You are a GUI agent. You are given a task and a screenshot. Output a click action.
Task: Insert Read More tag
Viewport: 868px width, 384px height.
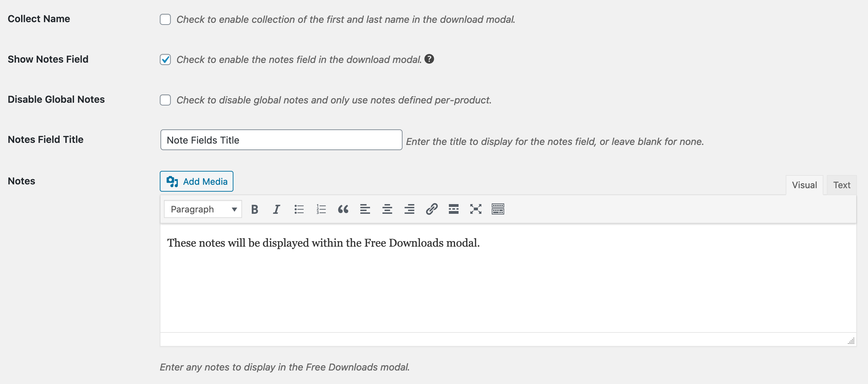(454, 209)
